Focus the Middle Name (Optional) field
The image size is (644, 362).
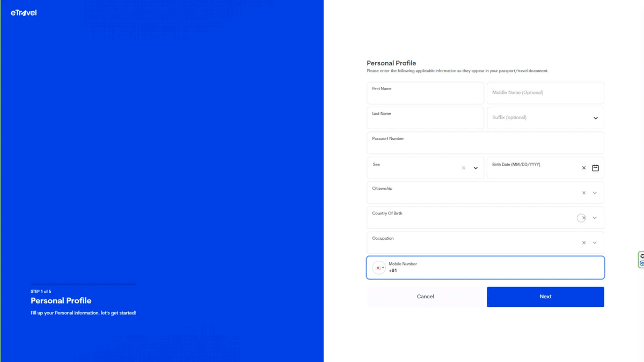click(545, 93)
